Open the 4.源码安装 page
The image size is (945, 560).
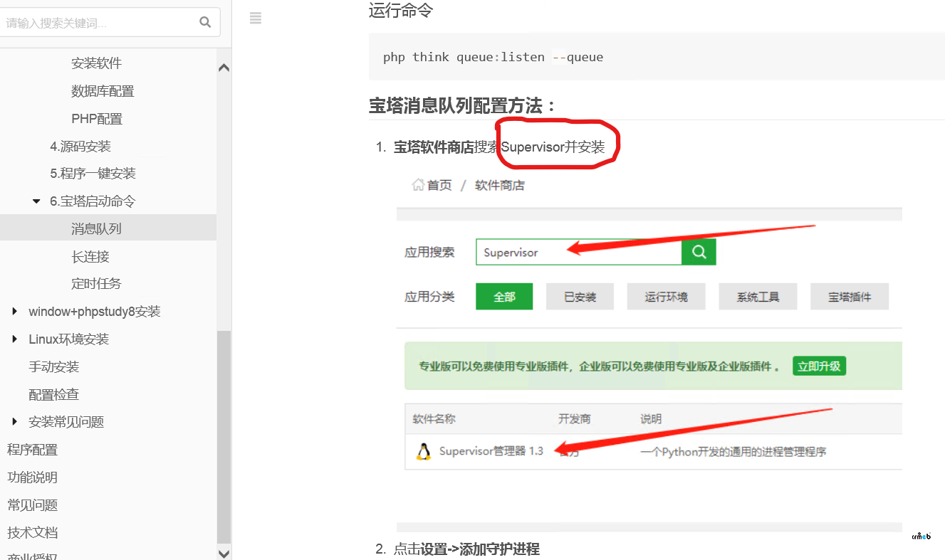click(x=80, y=147)
